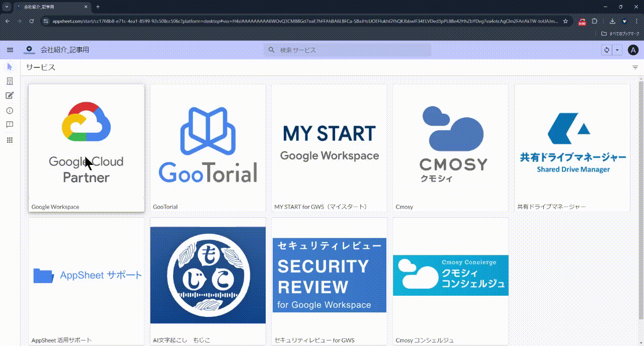Click the red recording extension icon
Screen dimensions: 644x346
tap(582, 22)
